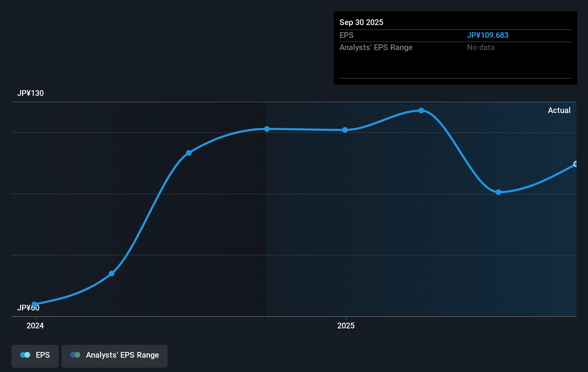Screen dimensions: 588x372
Task: Click the EPS data point at the forecast boundary
Action: tap(267, 129)
